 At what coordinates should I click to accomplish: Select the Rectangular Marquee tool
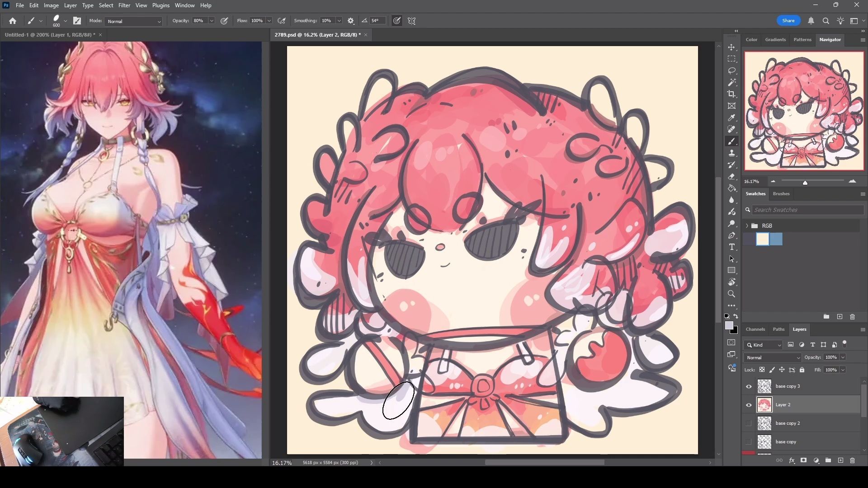pyautogui.click(x=731, y=59)
